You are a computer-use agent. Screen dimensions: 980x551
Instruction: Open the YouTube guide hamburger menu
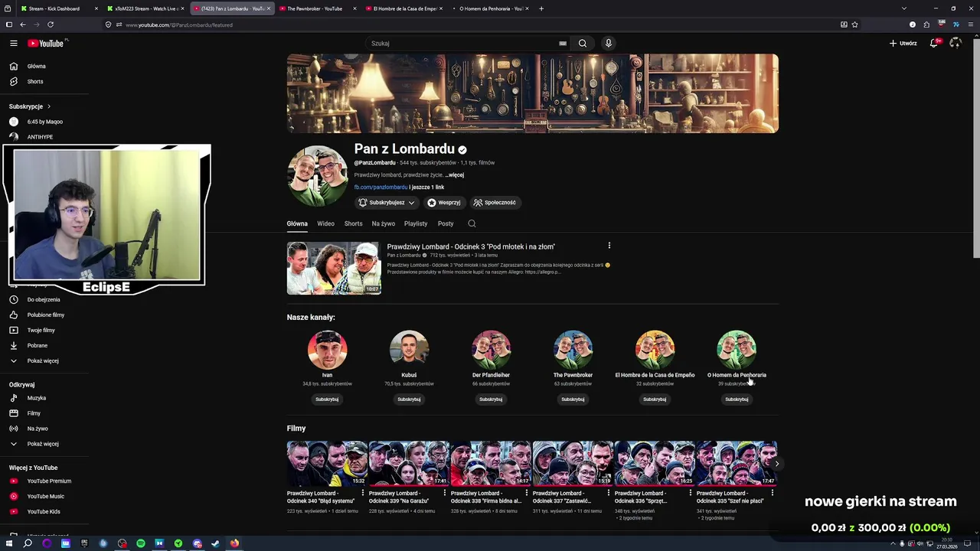[x=14, y=44]
